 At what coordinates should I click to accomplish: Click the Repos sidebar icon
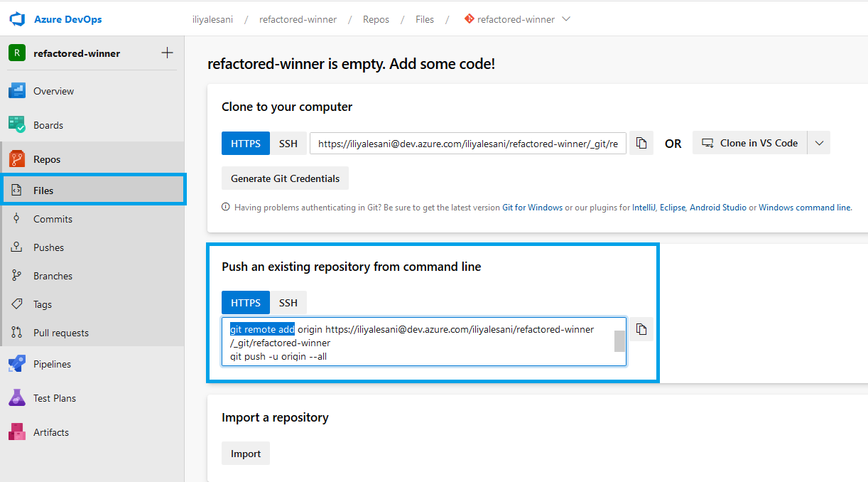point(17,159)
